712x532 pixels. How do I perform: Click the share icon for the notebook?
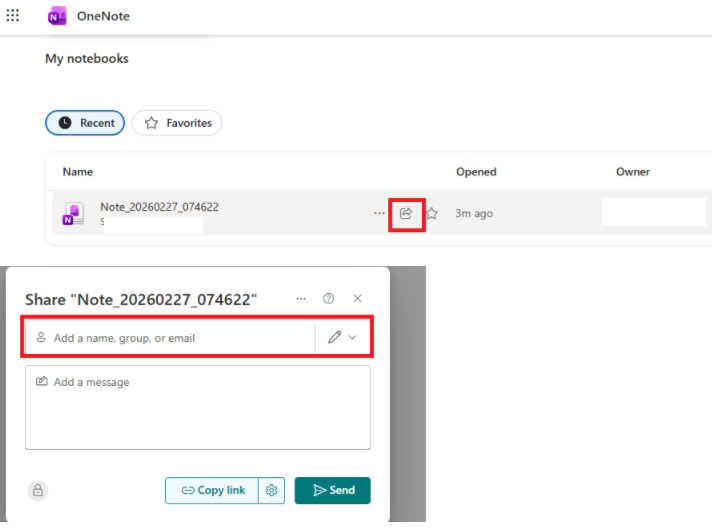point(406,213)
